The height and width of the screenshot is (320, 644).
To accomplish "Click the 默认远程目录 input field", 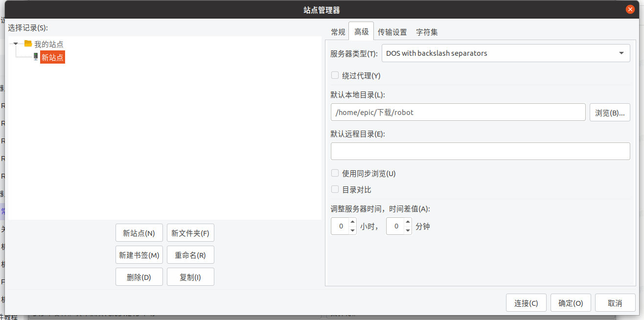I will point(480,151).
